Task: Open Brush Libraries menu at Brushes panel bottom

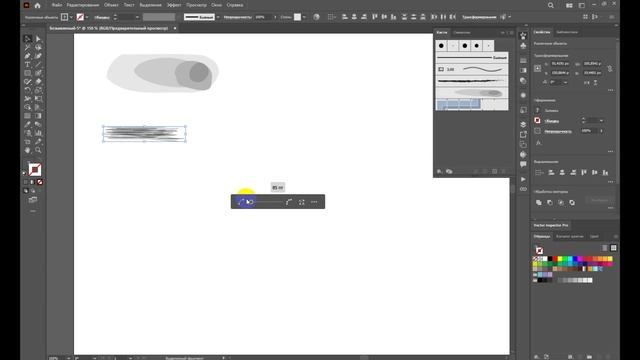Action: (x=440, y=171)
